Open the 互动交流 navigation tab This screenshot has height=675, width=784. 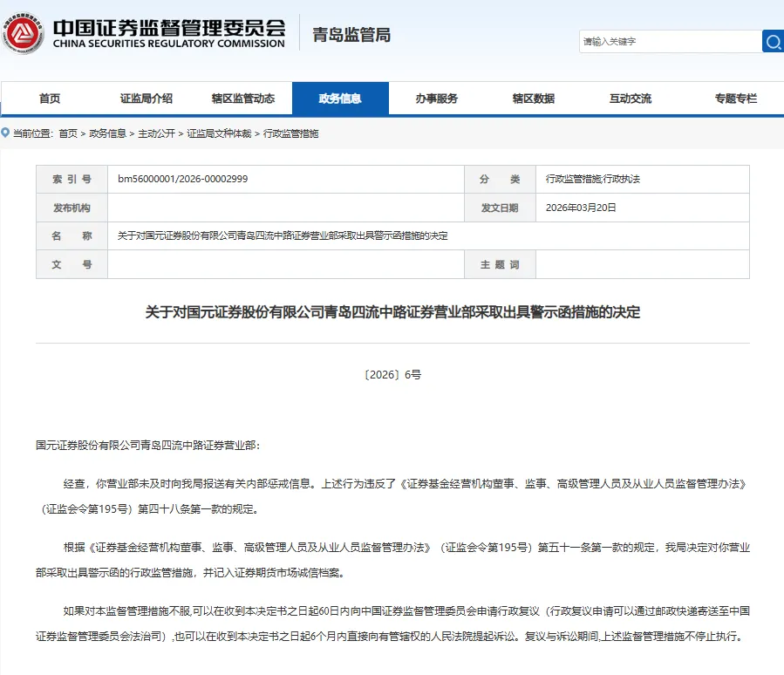click(x=630, y=99)
